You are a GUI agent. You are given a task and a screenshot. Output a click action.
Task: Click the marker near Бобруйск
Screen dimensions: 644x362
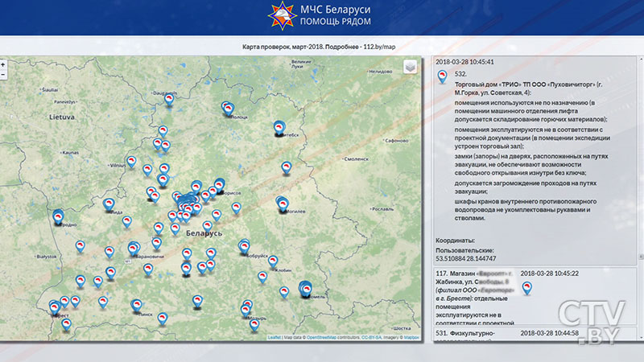click(244, 247)
